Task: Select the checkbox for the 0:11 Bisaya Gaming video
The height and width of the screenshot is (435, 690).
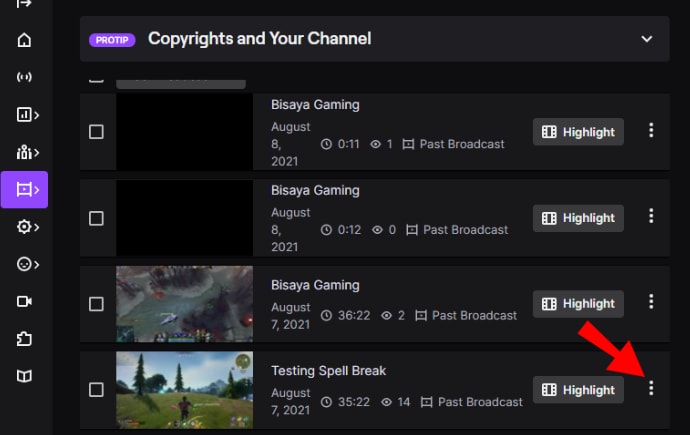Action: pyautogui.click(x=96, y=132)
